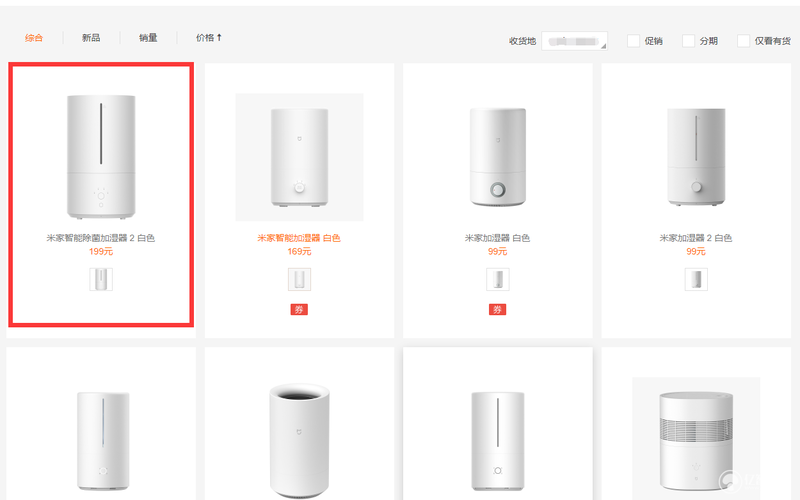Image resolution: width=800 pixels, height=500 pixels.
Task: Select color swatch under 米家加湿器 白色 price
Action: click(x=497, y=280)
